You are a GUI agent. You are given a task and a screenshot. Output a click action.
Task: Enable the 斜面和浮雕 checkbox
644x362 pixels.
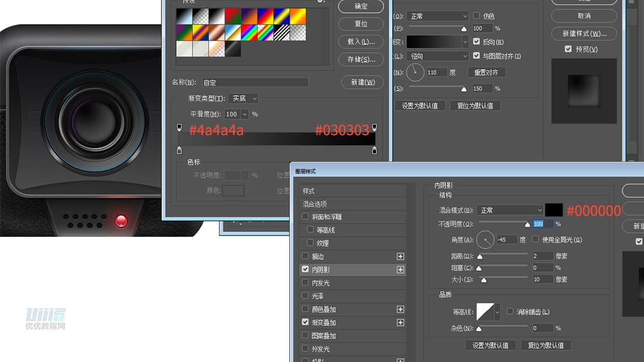pyautogui.click(x=305, y=216)
